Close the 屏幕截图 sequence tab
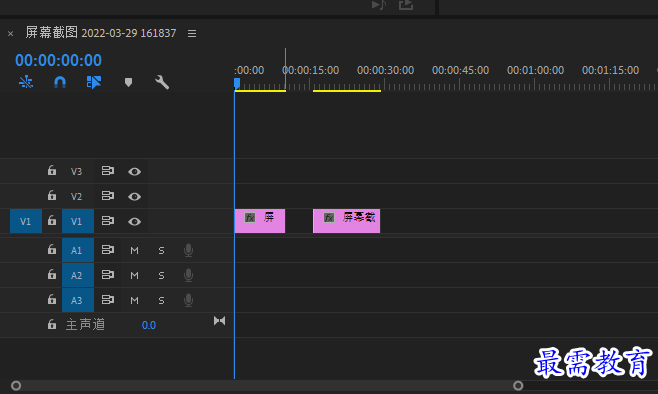The height and width of the screenshot is (394, 658). click(x=10, y=34)
